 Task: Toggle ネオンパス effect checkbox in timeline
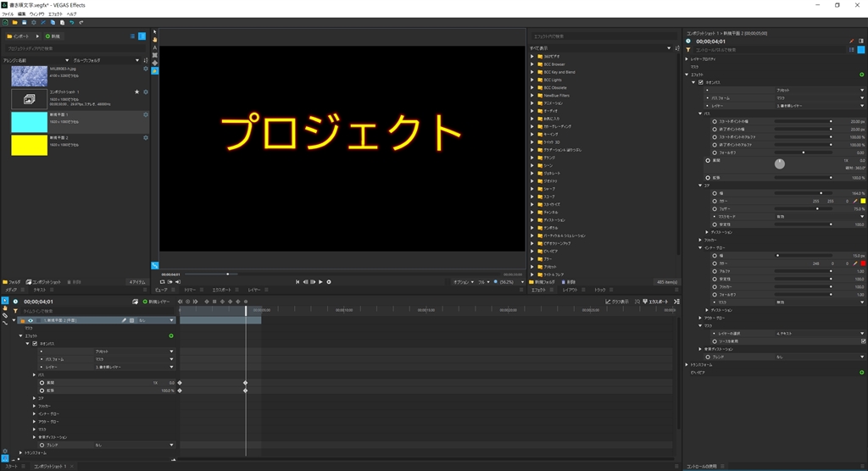click(35, 344)
